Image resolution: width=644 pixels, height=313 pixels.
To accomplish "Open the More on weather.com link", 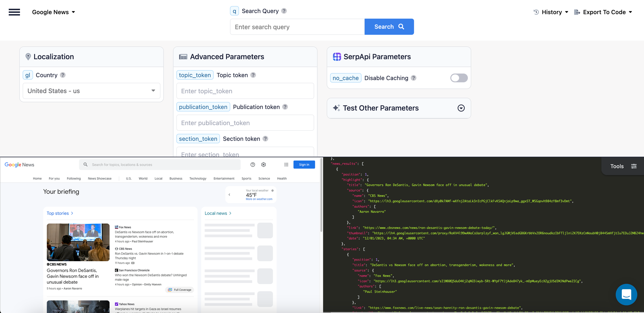I will pyautogui.click(x=259, y=199).
